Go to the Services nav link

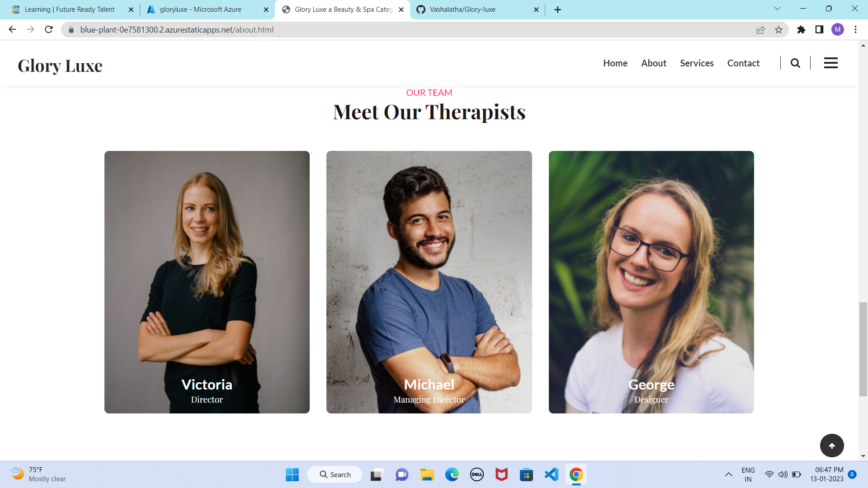[x=697, y=63]
